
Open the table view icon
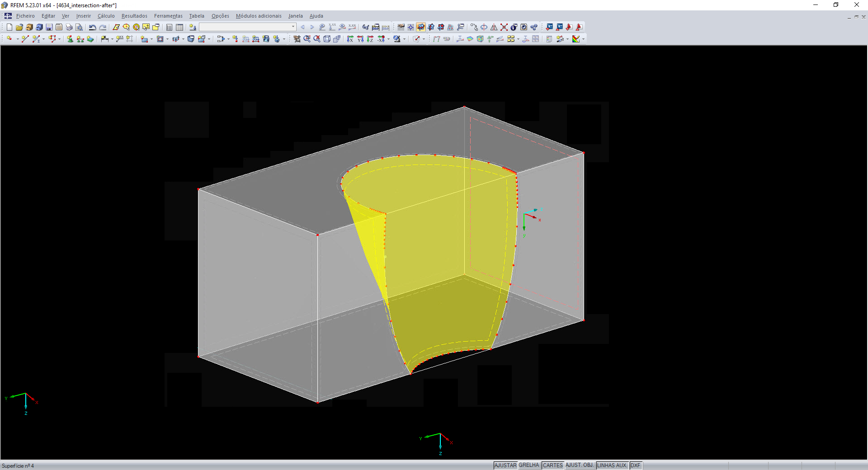[179, 27]
